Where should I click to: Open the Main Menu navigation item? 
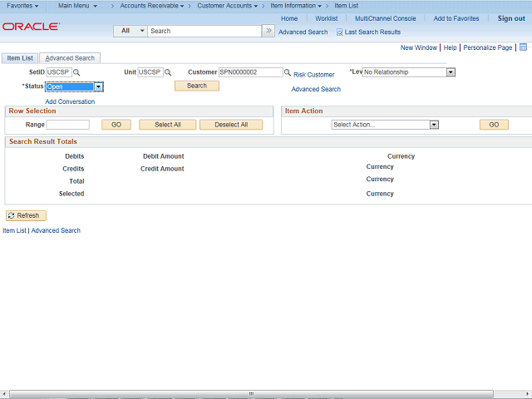[77, 6]
